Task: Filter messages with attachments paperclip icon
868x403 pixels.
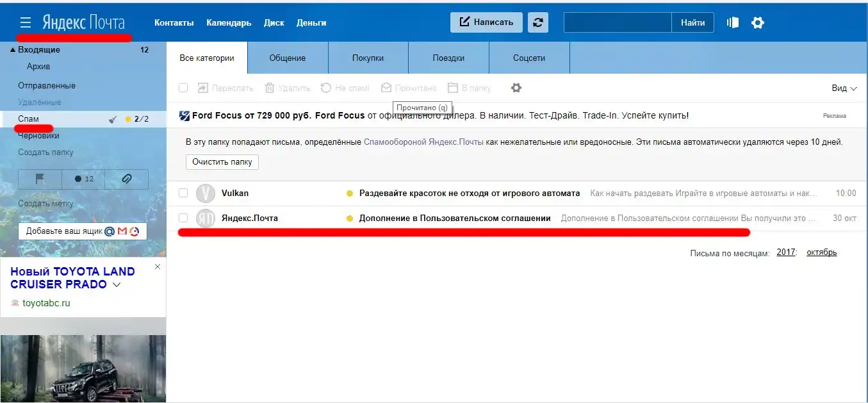Action: pyautogui.click(x=126, y=179)
